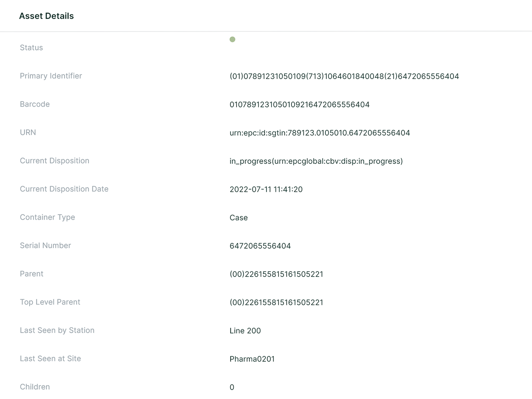Click the Container Type value Case

click(x=238, y=218)
